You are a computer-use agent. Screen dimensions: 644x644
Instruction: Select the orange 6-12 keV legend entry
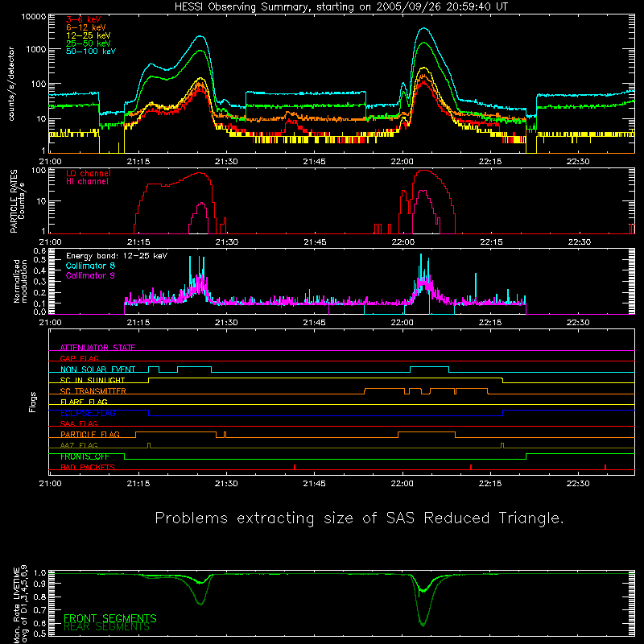point(86,27)
